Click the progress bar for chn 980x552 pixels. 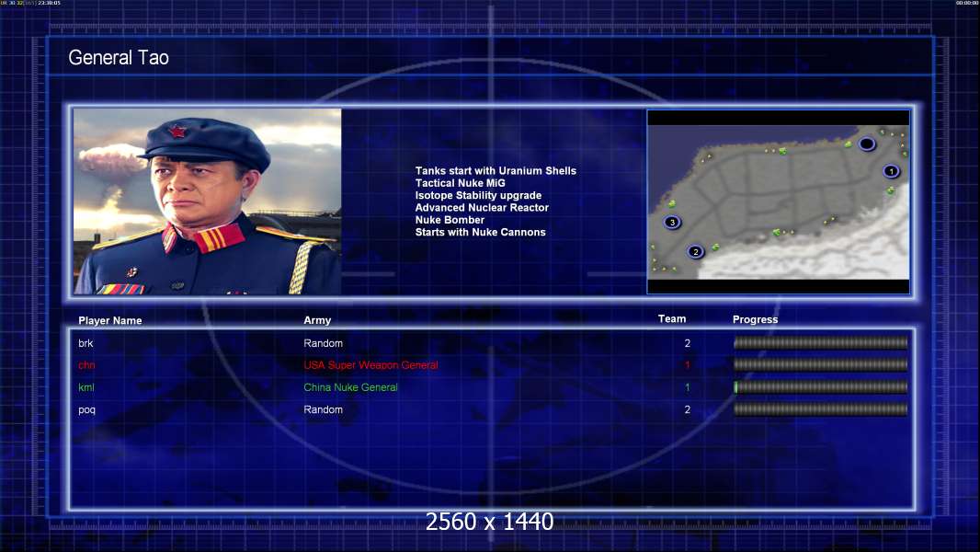(x=821, y=364)
